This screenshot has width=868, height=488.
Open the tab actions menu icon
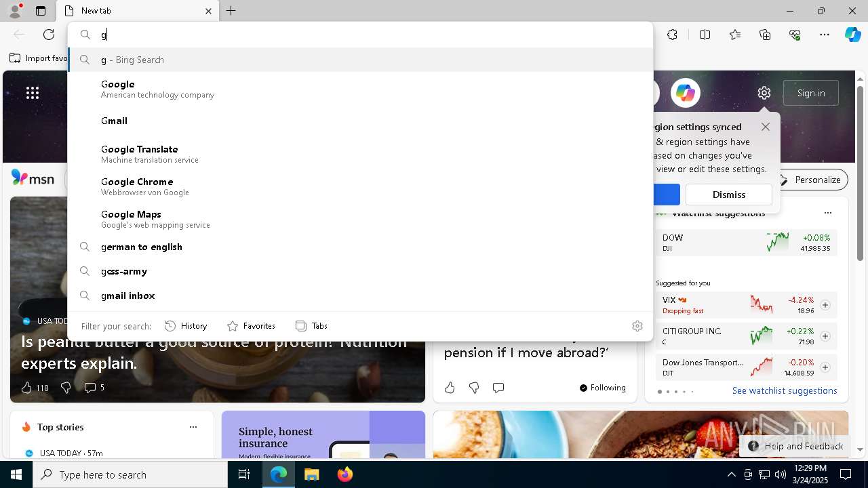[41, 11]
